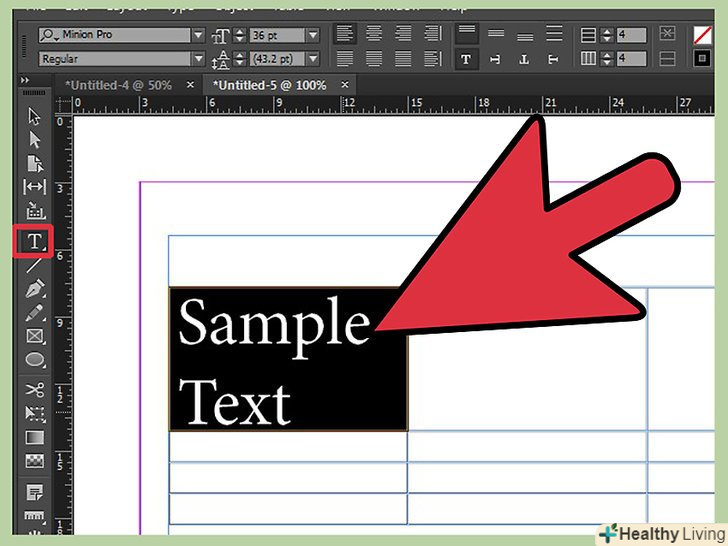
Task: Select the Gap tool
Action: click(35, 187)
